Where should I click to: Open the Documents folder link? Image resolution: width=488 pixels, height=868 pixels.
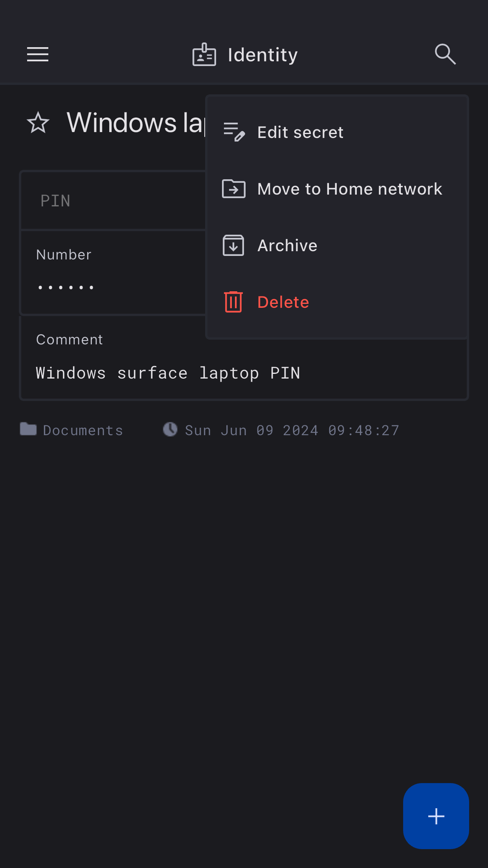(x=83, y=430)
